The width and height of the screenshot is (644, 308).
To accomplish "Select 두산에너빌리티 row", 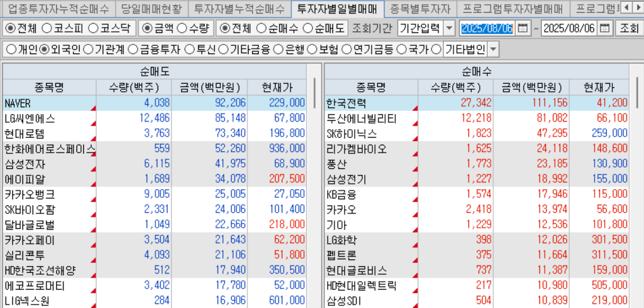I will [x=477, y=119].
